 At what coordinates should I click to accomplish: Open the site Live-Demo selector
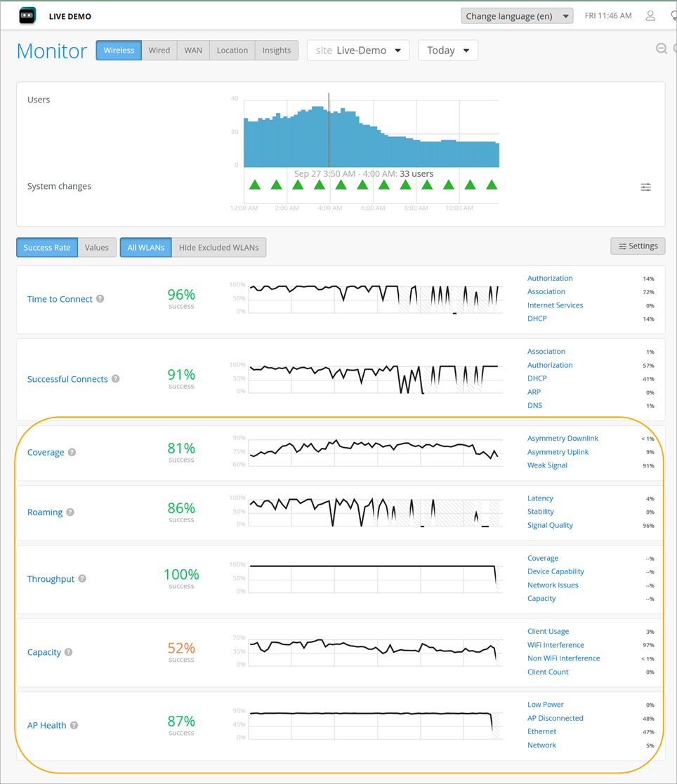coord(358,51)
